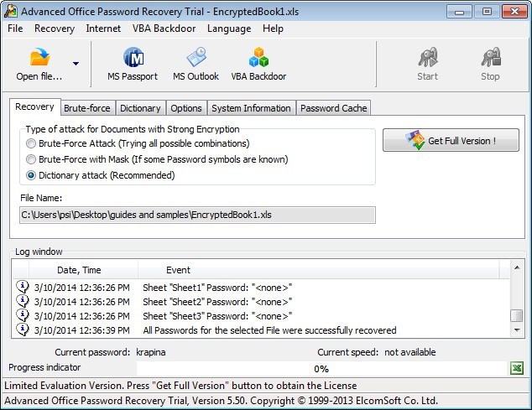Click the Open file folder icon

pyautogui.click(x=39, y=57)
